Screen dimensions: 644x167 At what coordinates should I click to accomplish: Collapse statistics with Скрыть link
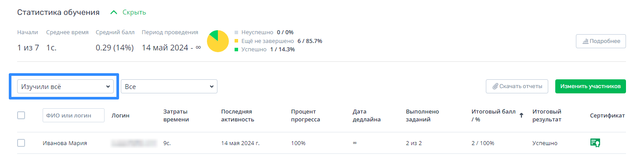click(134, 12)
